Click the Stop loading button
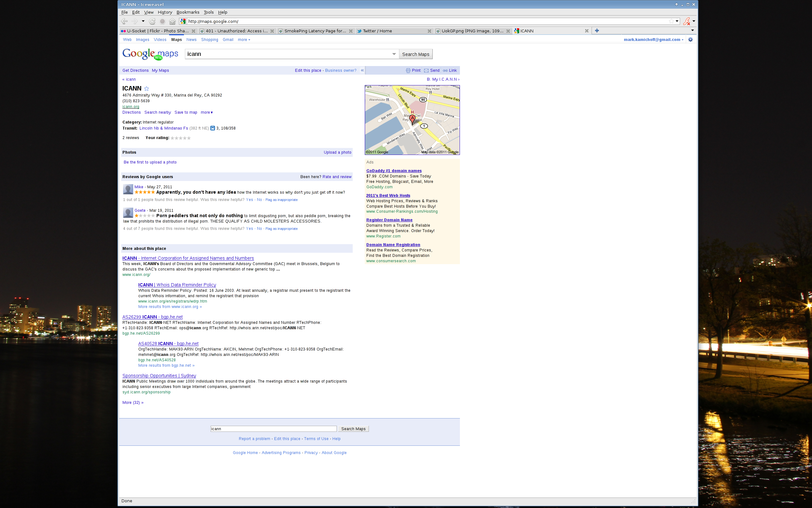 162,21
